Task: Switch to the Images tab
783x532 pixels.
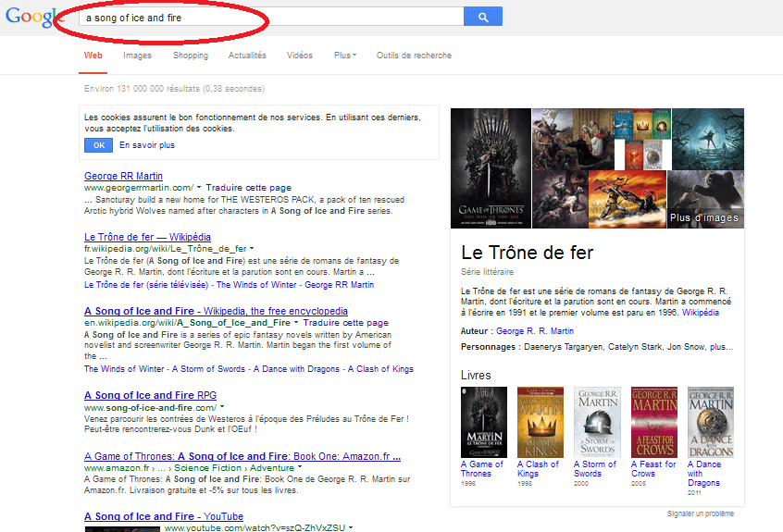Action: click(x=137, y=56)
